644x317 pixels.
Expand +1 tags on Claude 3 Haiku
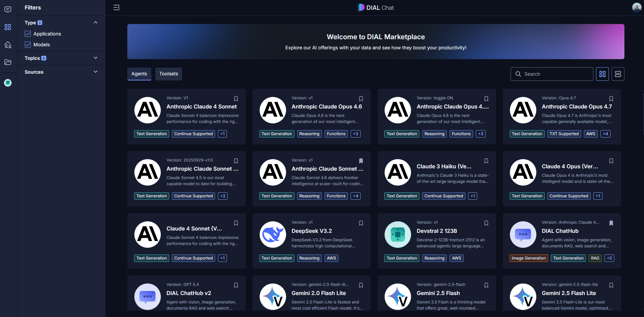click(x=473, y=196)
